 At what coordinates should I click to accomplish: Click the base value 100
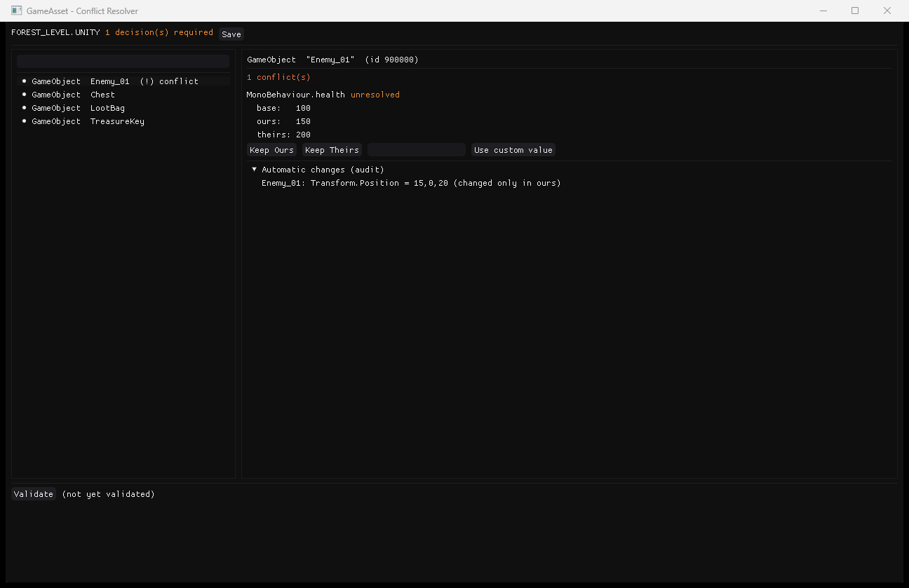point(303,109)
